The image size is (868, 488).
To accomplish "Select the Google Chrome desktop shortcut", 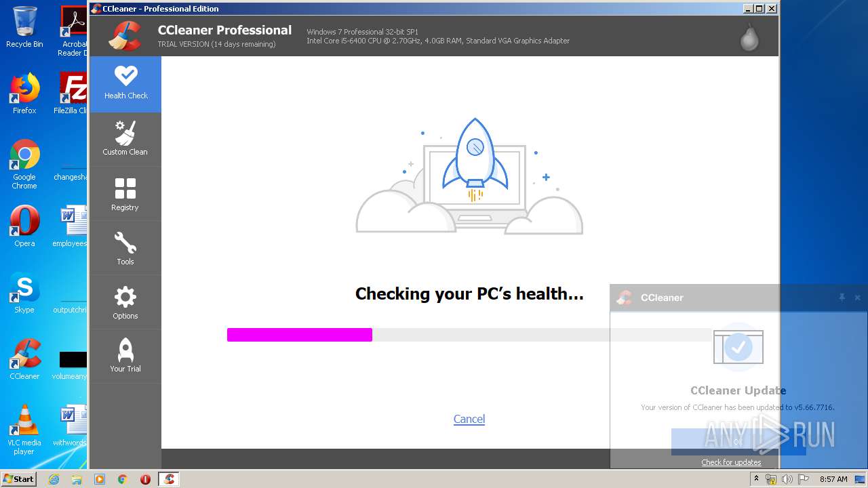I will point(24,165).
